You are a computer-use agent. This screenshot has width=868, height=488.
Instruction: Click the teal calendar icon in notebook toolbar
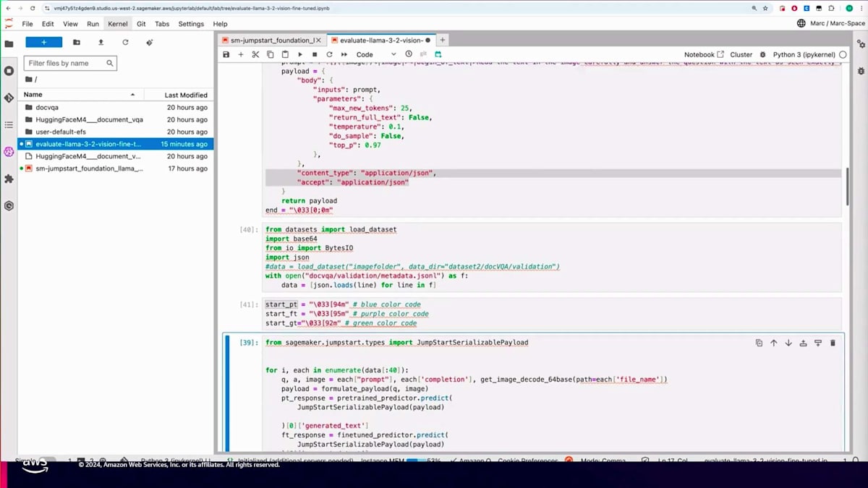pos(438,54)
